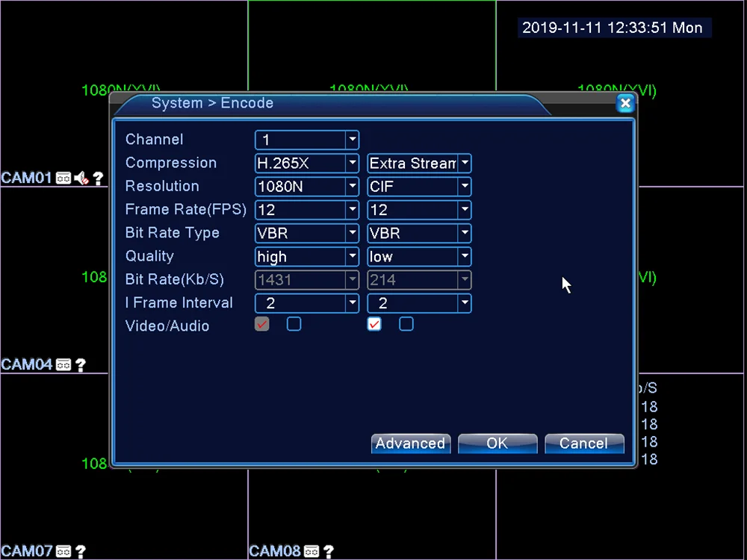Open main stream 1080N resolution dropdown

(x=307, y=186)
